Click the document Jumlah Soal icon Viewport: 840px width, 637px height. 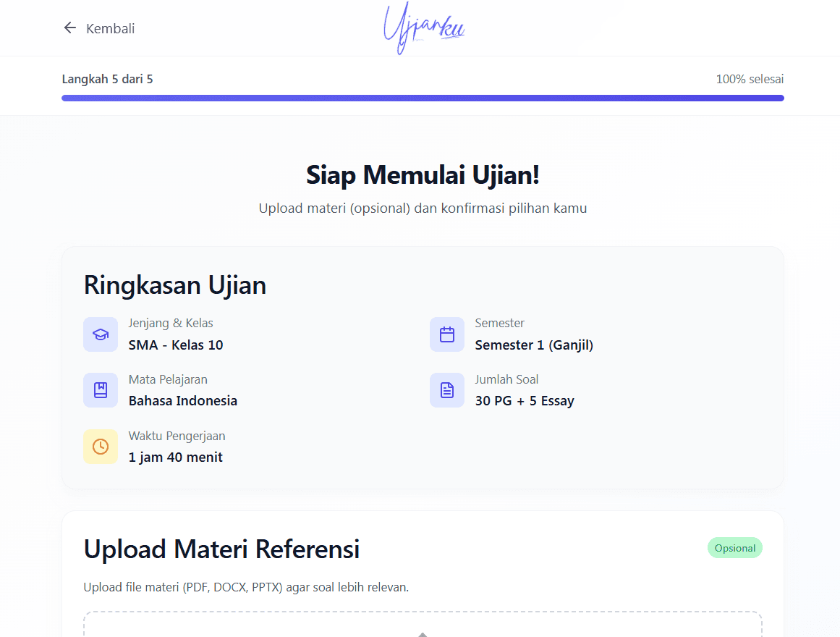click(447, 390)
